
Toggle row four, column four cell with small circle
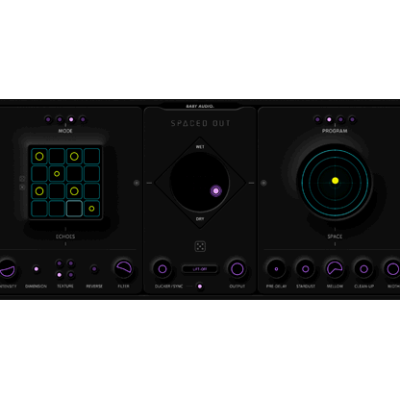click(x=92, y=209)
